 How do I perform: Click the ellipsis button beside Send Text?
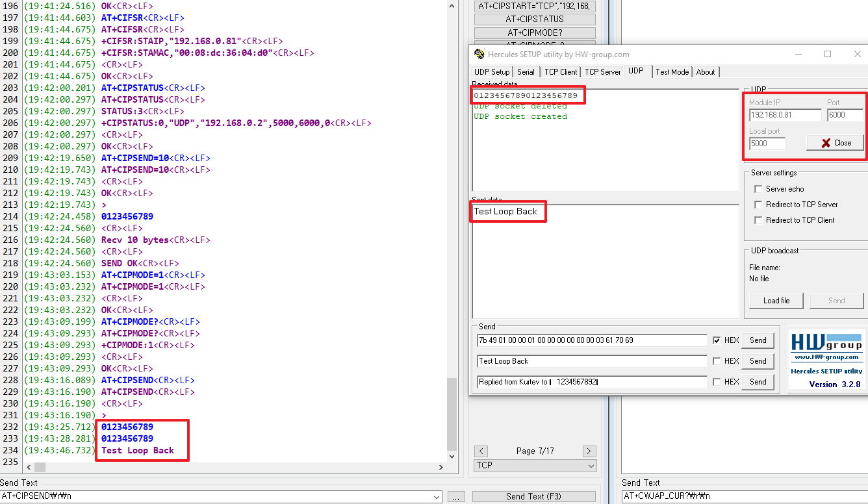[457, 497]
